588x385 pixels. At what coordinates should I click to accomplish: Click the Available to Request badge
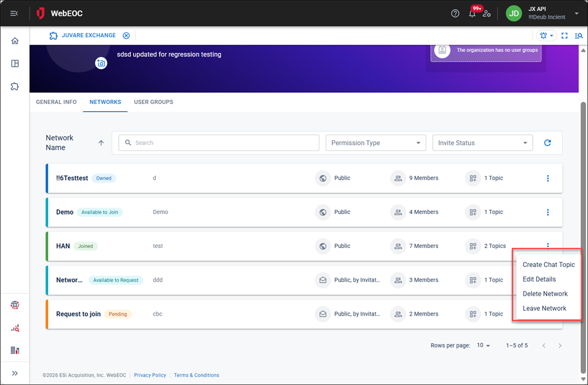(x=116, y=280)
